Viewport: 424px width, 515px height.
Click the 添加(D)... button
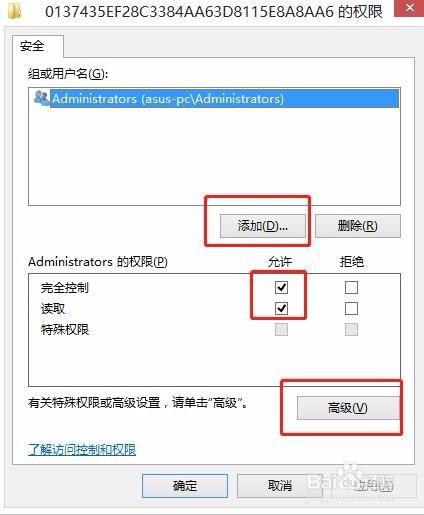(x=263, y=226)
